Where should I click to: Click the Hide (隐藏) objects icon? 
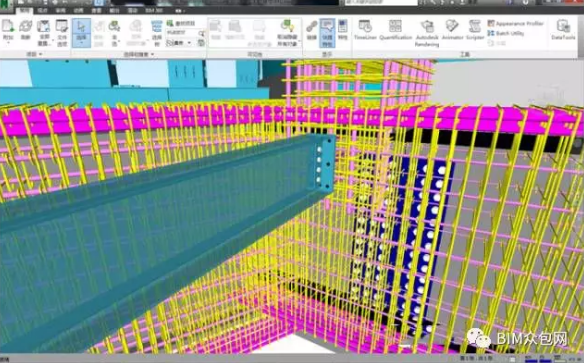(x=215, y=26)
